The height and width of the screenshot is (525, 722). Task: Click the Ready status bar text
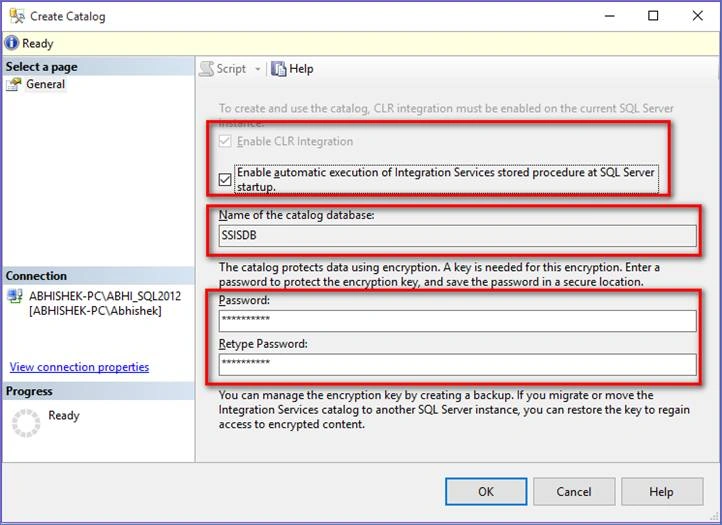pyautogui.click(x=38, y=43)
